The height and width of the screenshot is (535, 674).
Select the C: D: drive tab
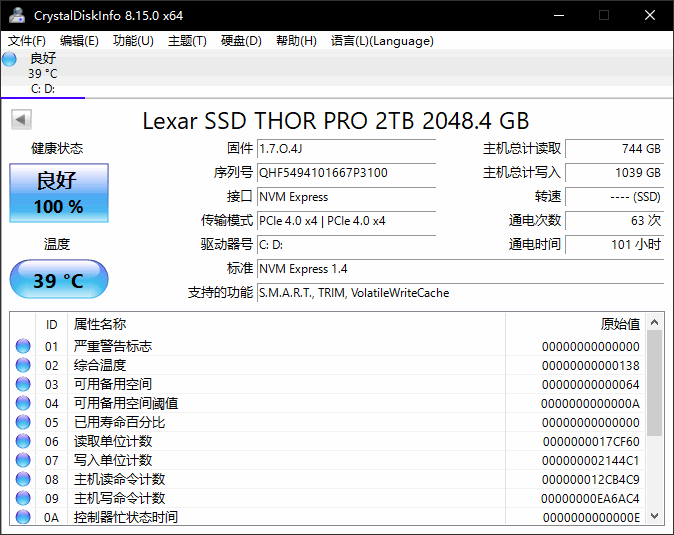click(43, 74)
